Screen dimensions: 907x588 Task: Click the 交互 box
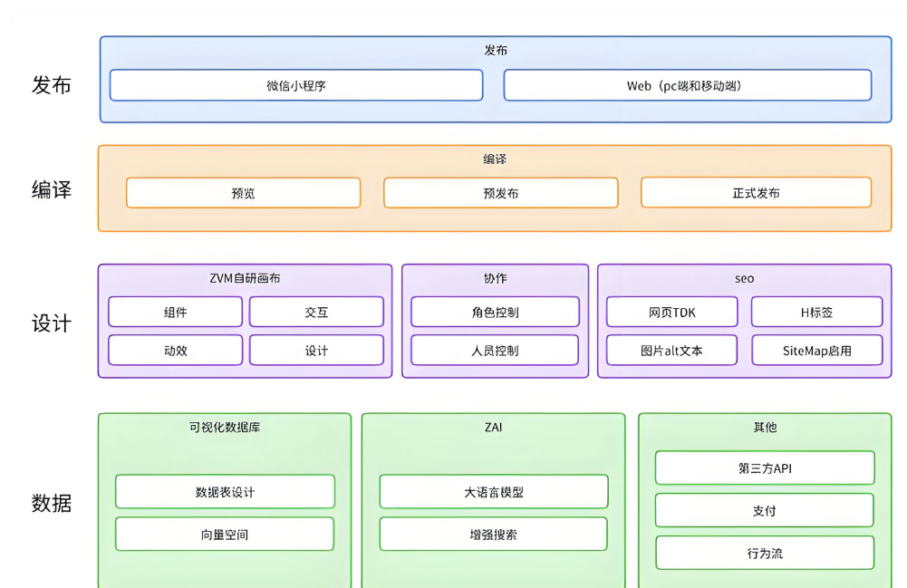[316, 312]
